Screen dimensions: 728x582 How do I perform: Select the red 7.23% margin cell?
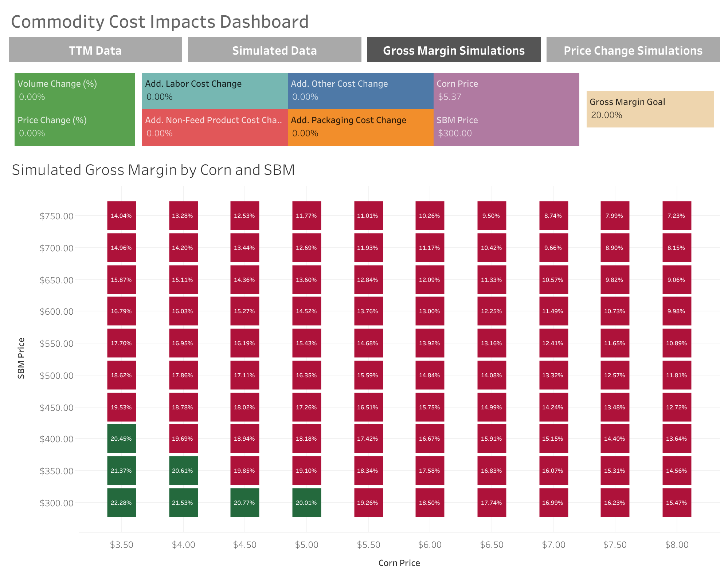click(677, 216)
